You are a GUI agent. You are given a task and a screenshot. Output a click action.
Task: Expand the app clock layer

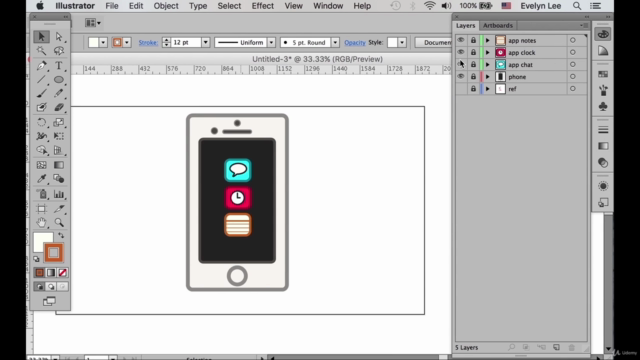[x=487, y=53]
